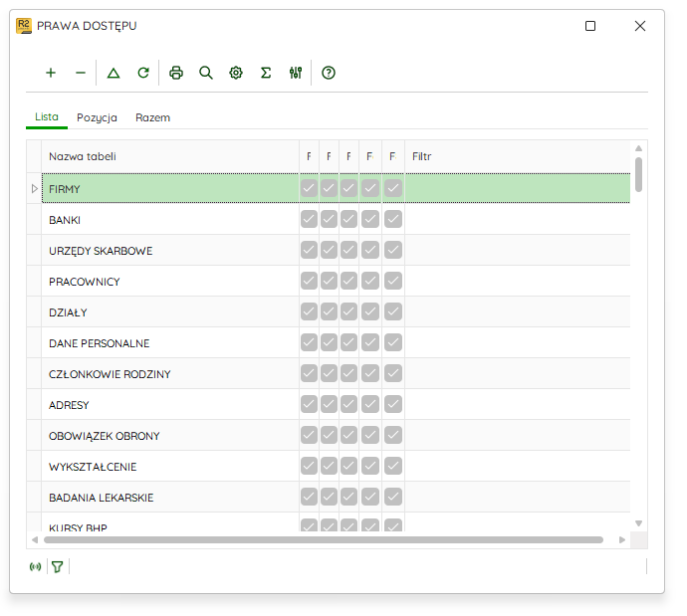Open settings gear icon
Image resolution: width=687 pixels, height=616 pixels.
[236, 73]
